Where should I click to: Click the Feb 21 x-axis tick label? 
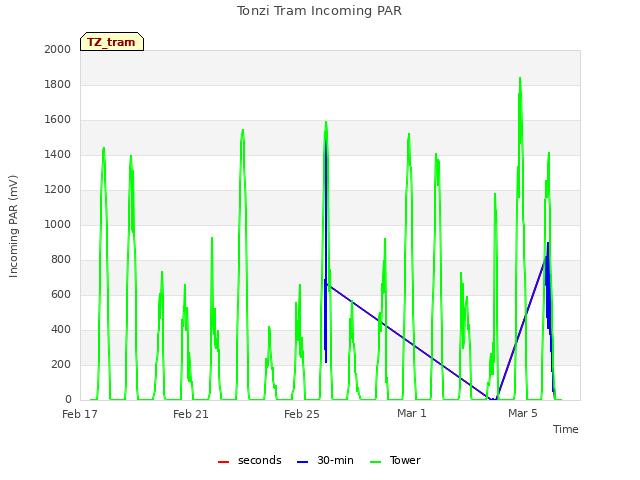click(191, 414)
